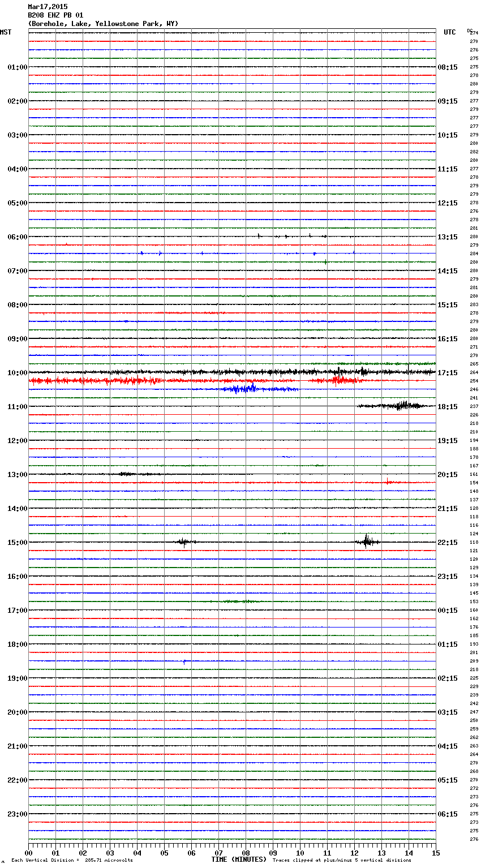Select the 13:00 MST time label

click(x=17, y=475)
